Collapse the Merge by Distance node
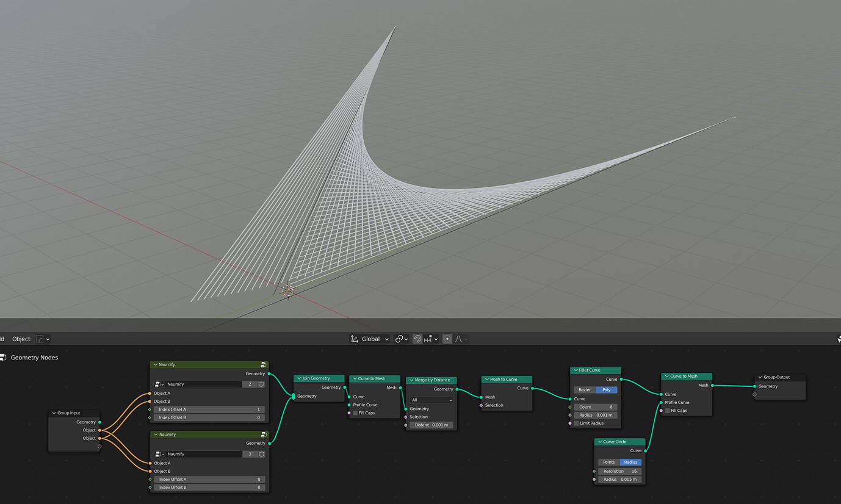Screen dimensions: 841x504 coord(411,380)
